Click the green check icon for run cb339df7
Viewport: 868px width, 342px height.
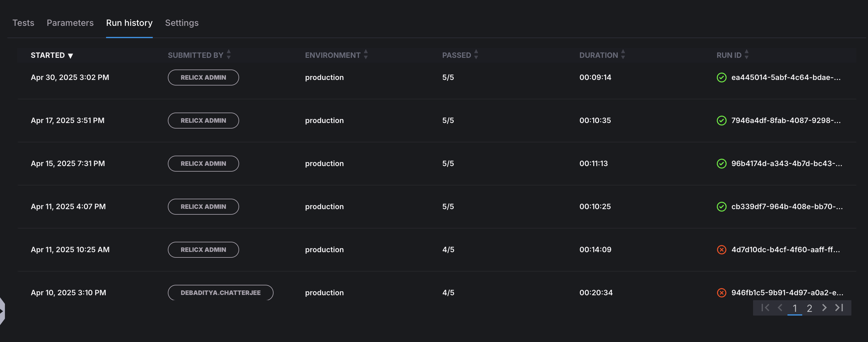[721, 206]
